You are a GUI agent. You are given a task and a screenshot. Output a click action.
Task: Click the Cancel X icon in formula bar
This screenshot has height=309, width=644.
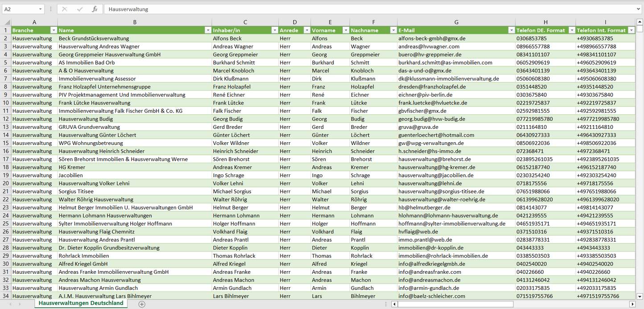[x=65, y=9]
